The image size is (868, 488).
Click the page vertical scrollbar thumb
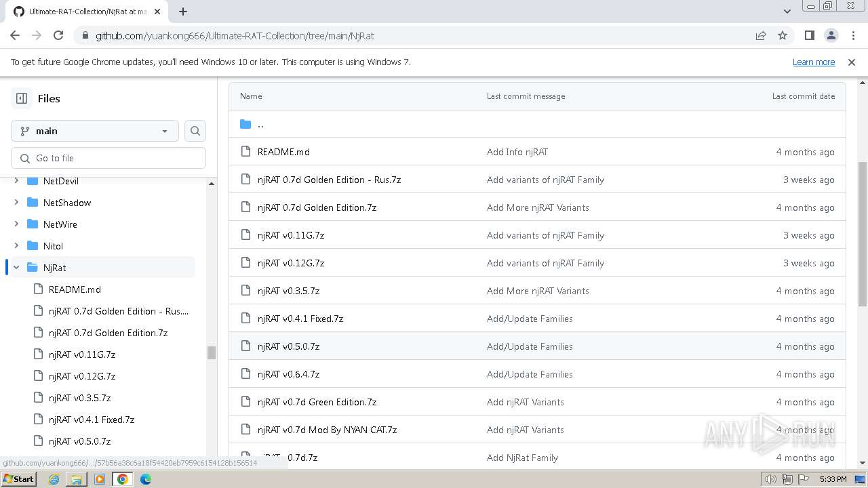click(863, 234)
